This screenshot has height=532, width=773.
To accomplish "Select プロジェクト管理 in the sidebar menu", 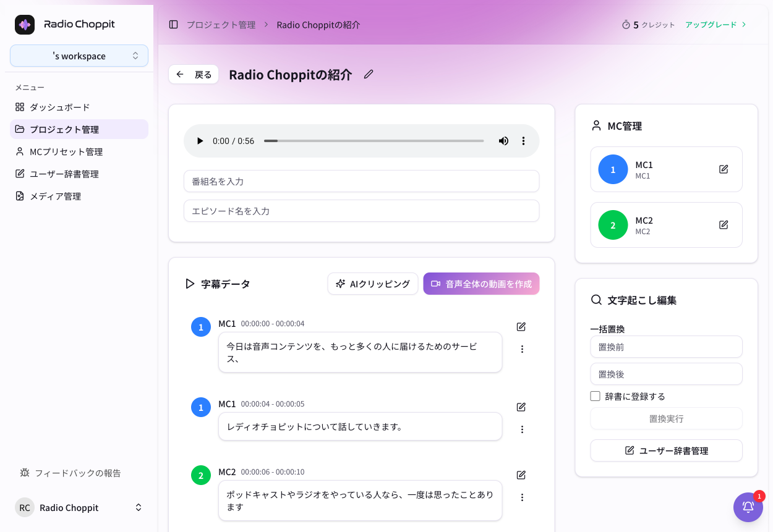I will [79, 129].
